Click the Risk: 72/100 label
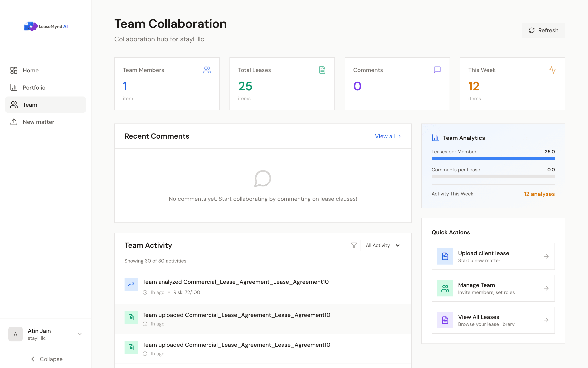588x368 pixels. pyautogui.click(x=187, y=292)
